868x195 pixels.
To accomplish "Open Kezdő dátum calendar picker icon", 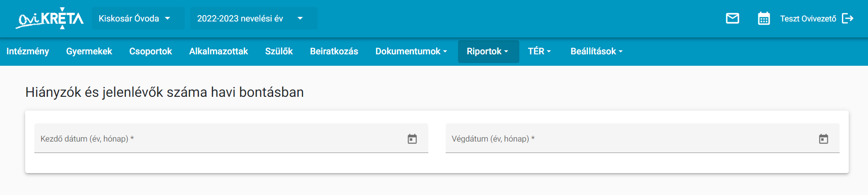I will [x=412, y=139].
